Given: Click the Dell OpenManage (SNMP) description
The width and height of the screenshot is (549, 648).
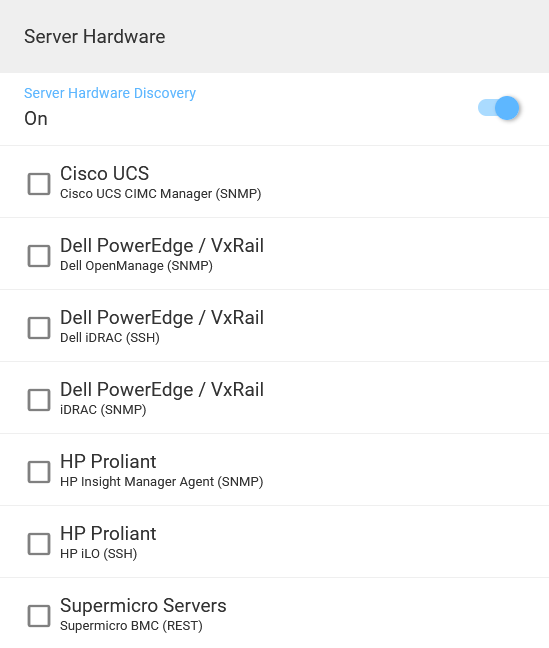Looking at the screenshot, I should (x=136, y=266).
